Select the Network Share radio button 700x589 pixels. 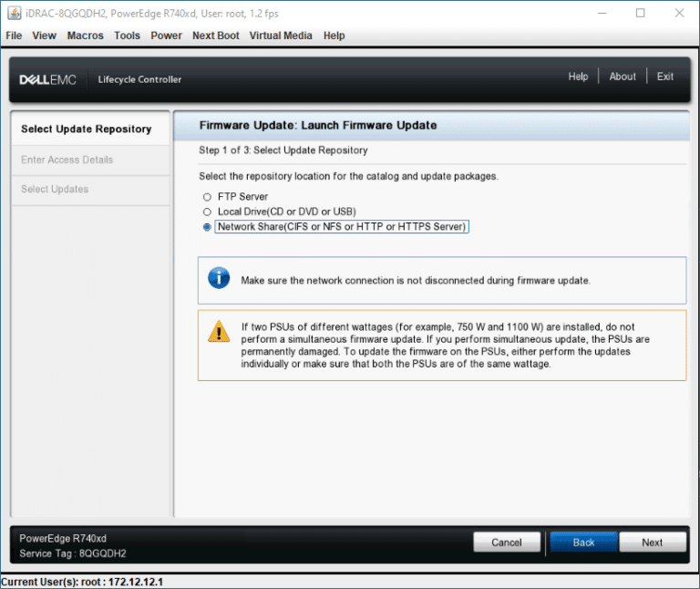pyautogui.click(x=207, y=227)
